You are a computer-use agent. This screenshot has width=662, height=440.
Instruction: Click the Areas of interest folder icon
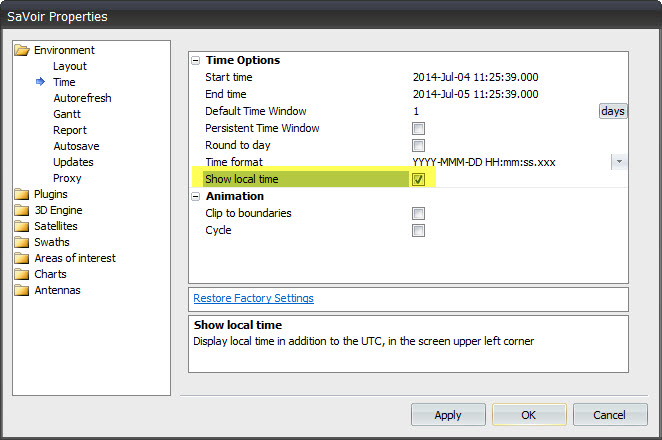(22, 258)
